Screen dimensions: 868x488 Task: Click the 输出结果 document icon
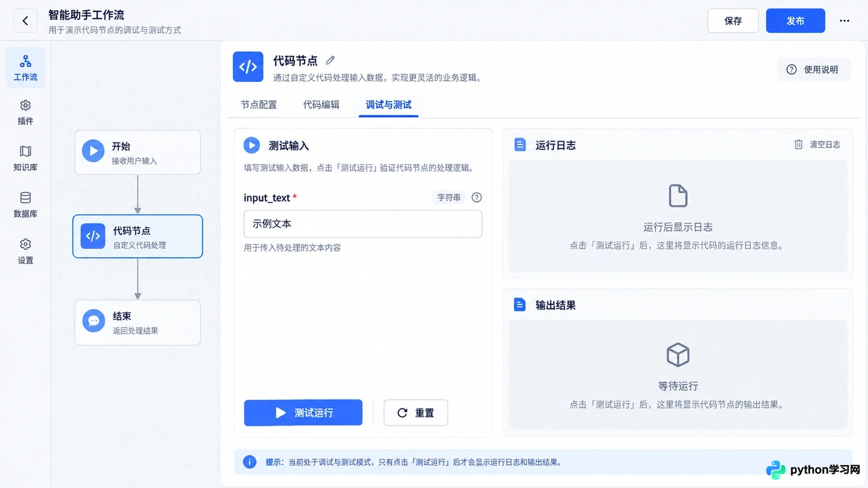[x=520, y=305]
